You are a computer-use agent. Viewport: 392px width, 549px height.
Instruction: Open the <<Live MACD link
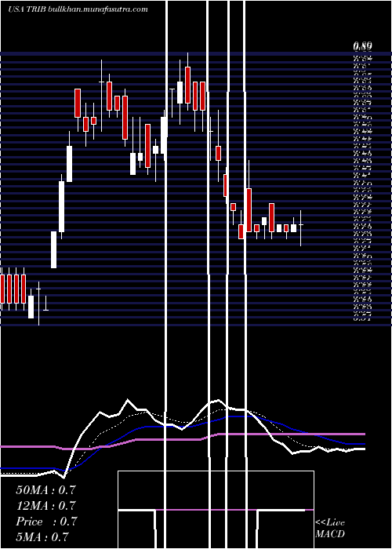click(330, 528)
